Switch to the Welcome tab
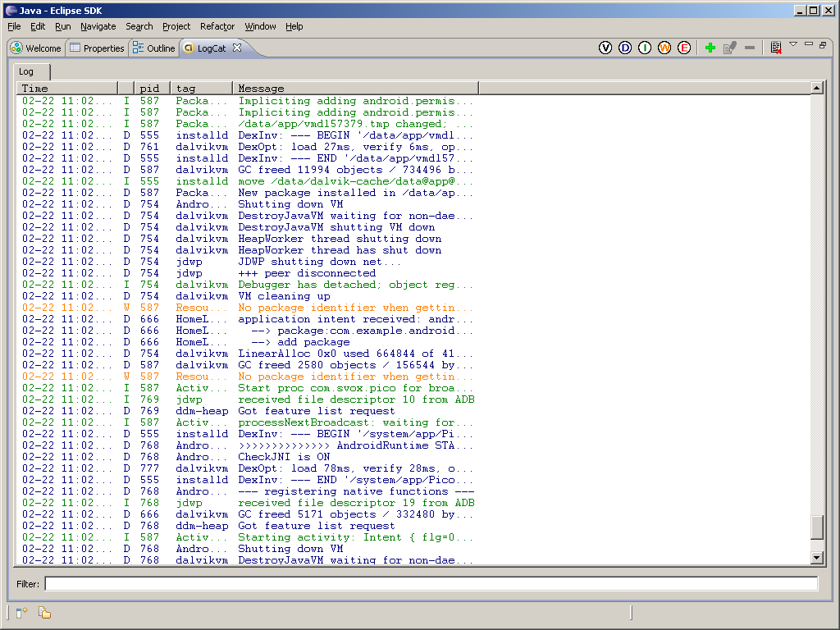This screenshot has height=630, width=840. [36, 48]
